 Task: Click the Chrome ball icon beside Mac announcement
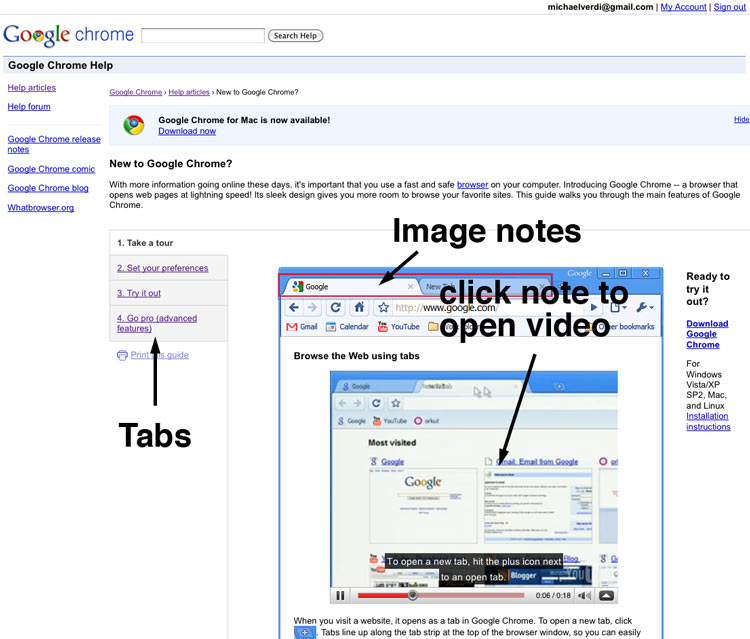[x=133, y=125]
